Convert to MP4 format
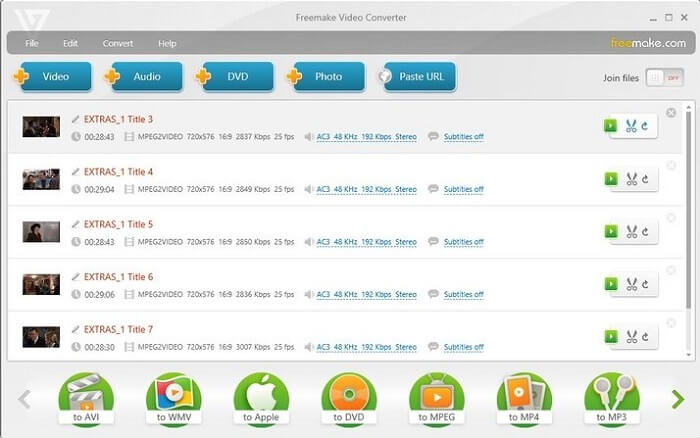Screen dimensions: 700x438 point(524,400)
